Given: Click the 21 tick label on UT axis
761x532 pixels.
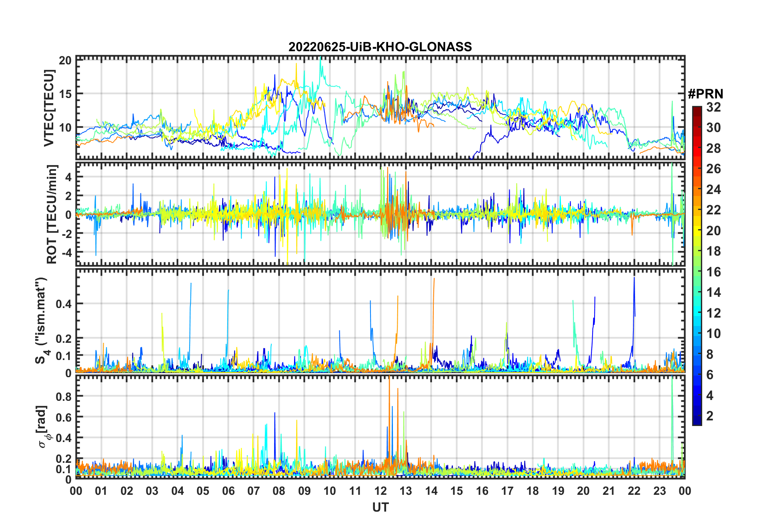Looking at the screenshot, I should pyautogui.click(x=609, y=491).
